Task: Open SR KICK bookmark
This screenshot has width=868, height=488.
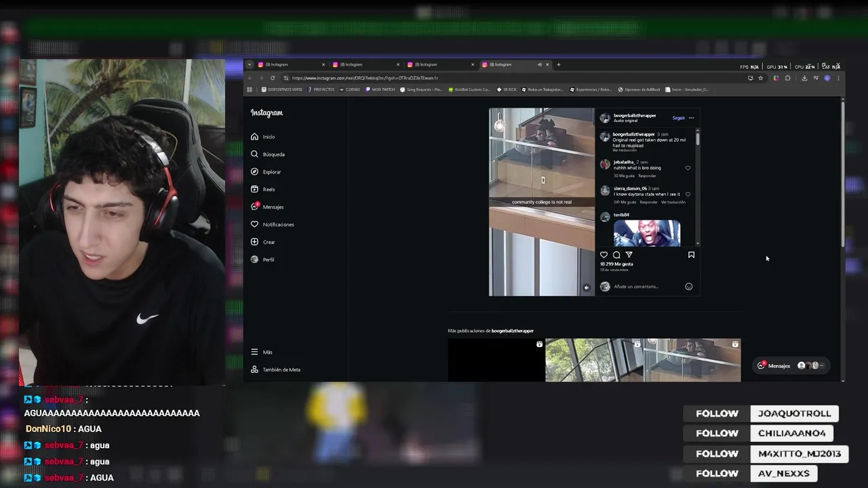Action: (507, 89)
